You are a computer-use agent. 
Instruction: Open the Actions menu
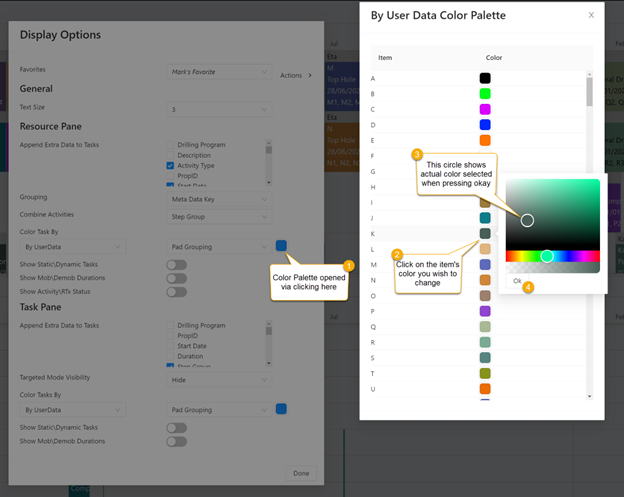[x=296, y=75]
